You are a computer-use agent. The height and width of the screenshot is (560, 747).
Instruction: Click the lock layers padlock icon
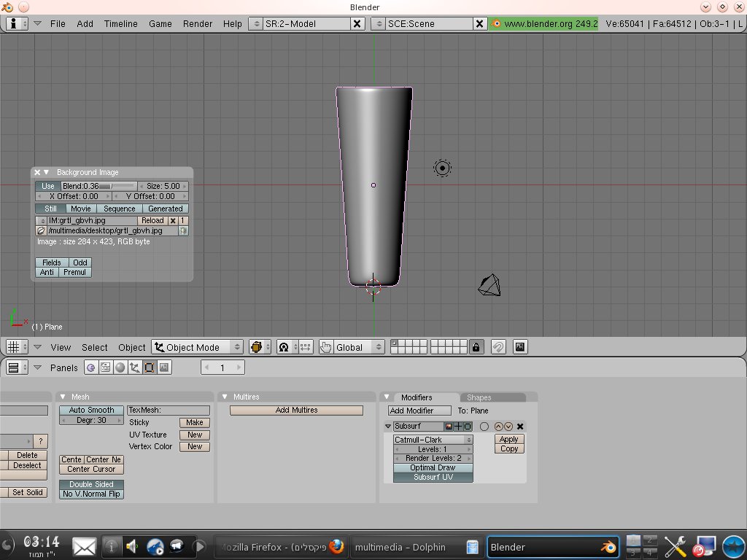[x=476, y=347]
